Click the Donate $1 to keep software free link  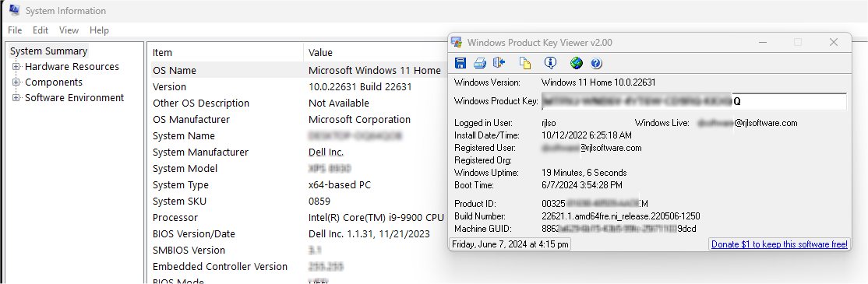pos(779,244)
